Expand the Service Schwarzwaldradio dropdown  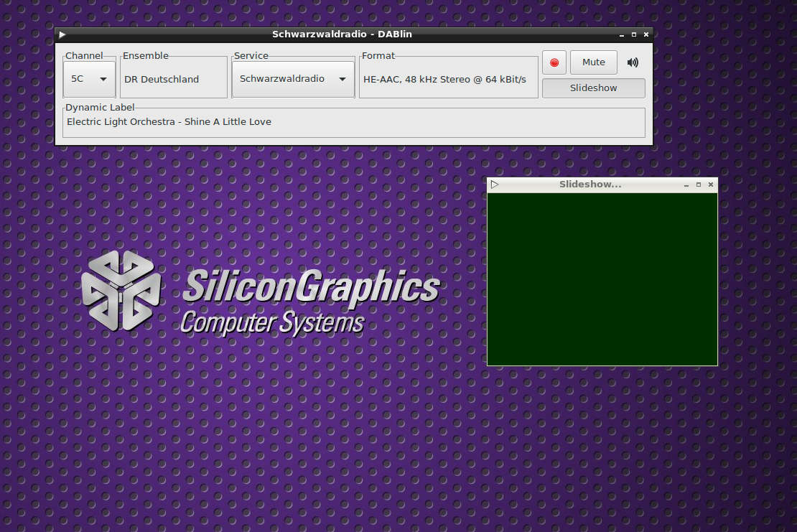[x=293, y=79]
